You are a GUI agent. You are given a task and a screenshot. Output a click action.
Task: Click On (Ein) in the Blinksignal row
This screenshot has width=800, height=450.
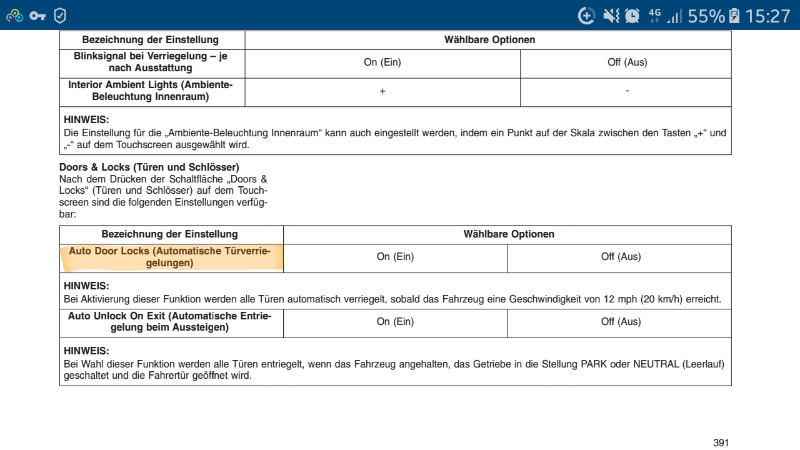[x=382, y=62]
